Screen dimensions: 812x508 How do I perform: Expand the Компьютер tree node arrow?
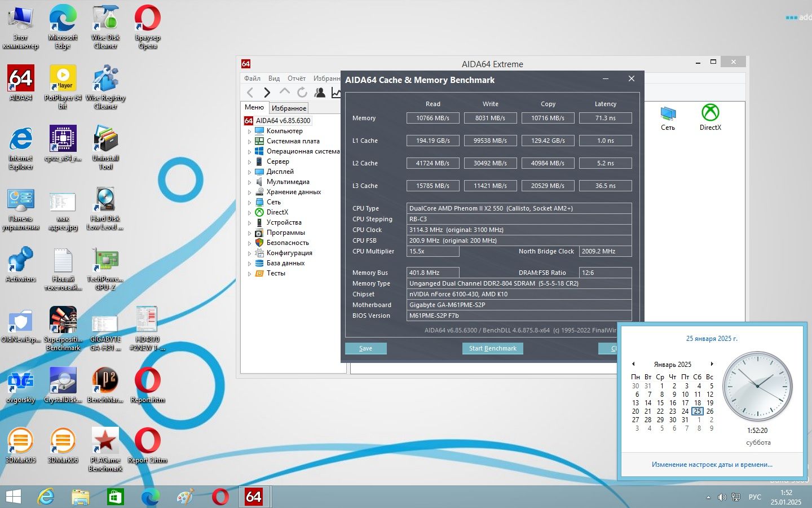[x=249, y=132]
